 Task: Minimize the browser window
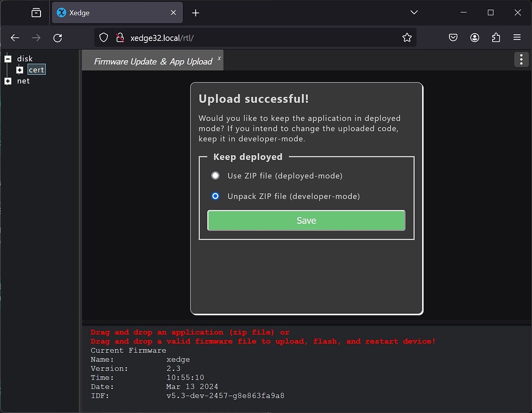463,12
